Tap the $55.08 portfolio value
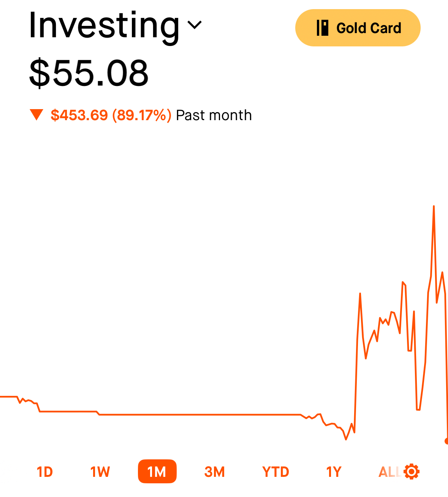Viewport: 448px width, 497px height. [x=89, y=73]
